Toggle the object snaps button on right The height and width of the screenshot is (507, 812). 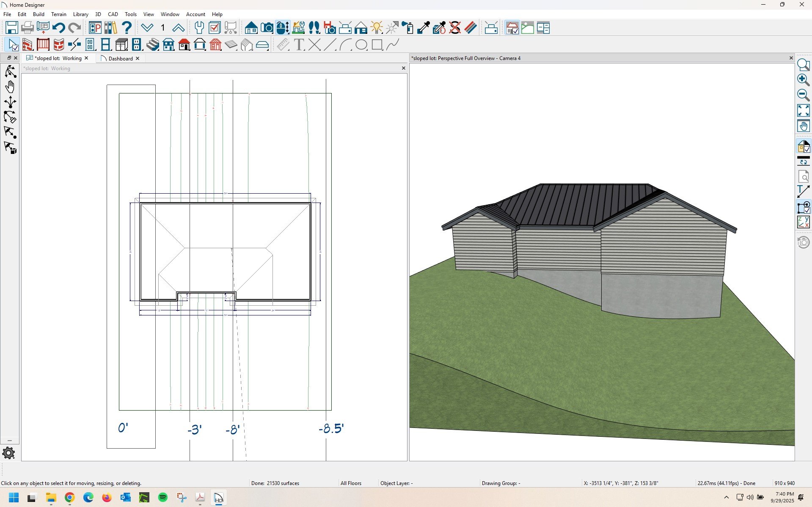click(x=803, y=208)
